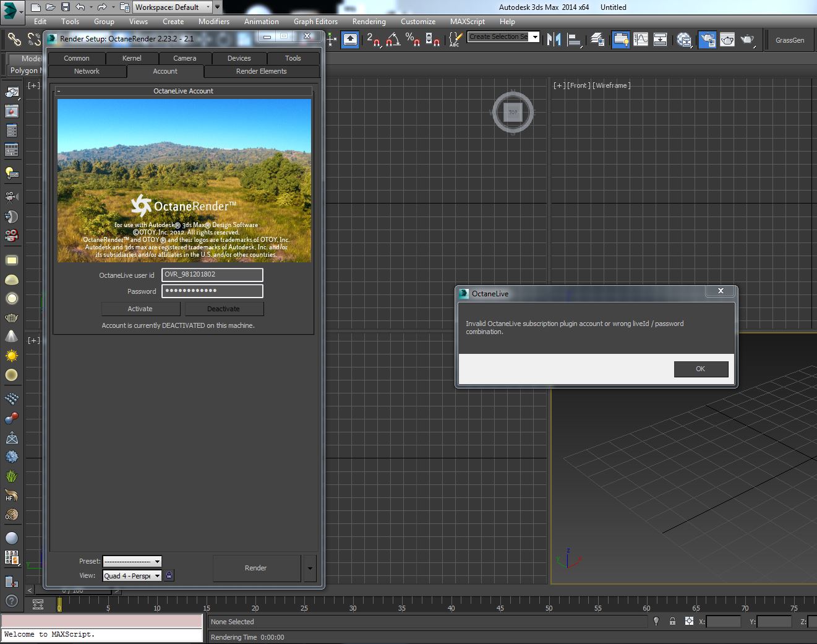Click the timeline slider at frame 0

pyautogui.click(x=59, y=605)
